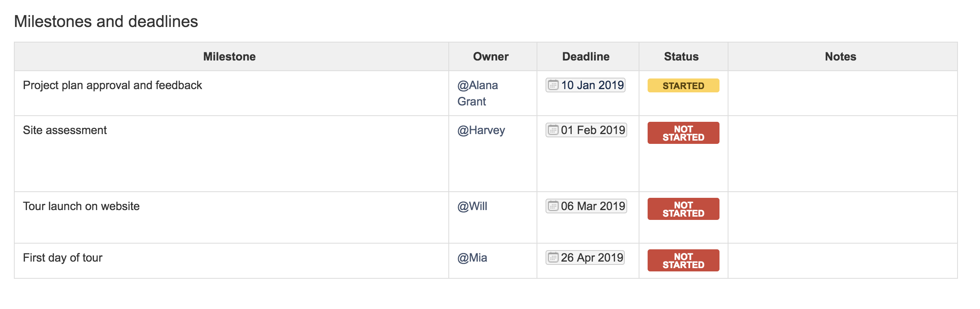Open the 01 Feb 2019 deadline date
980x309 pixels.
586,130
